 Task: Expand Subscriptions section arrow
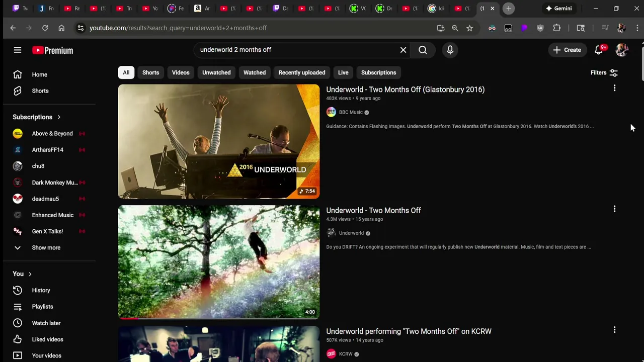pos(59,117)
